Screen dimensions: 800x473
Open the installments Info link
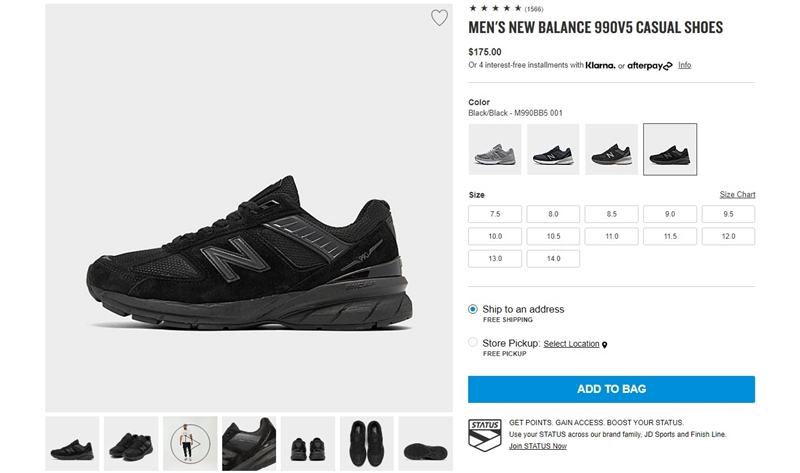tap(684, 65)
